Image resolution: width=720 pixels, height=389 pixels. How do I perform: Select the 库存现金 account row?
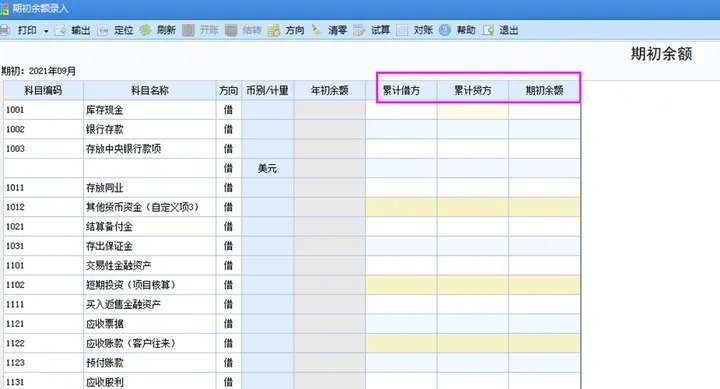[292, 110]
